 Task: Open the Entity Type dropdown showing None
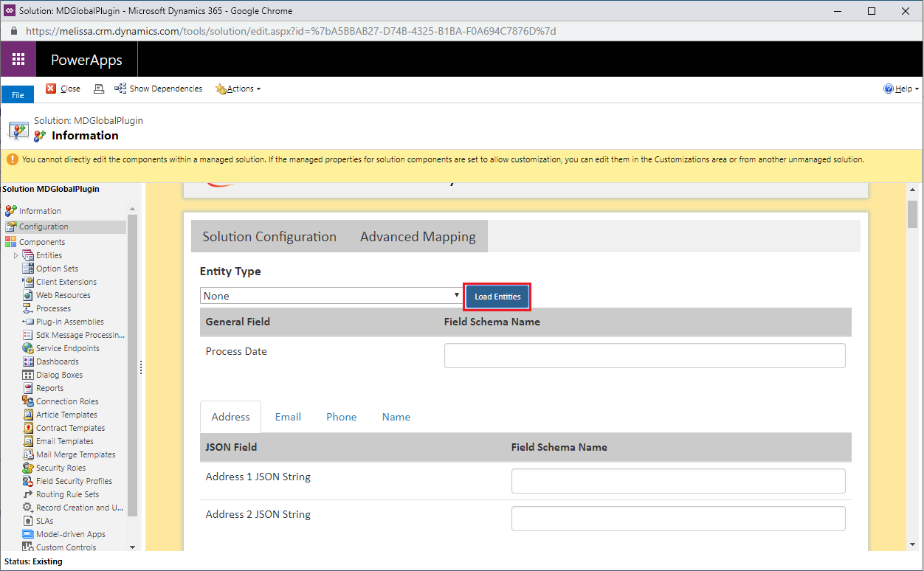click(331, 296)
